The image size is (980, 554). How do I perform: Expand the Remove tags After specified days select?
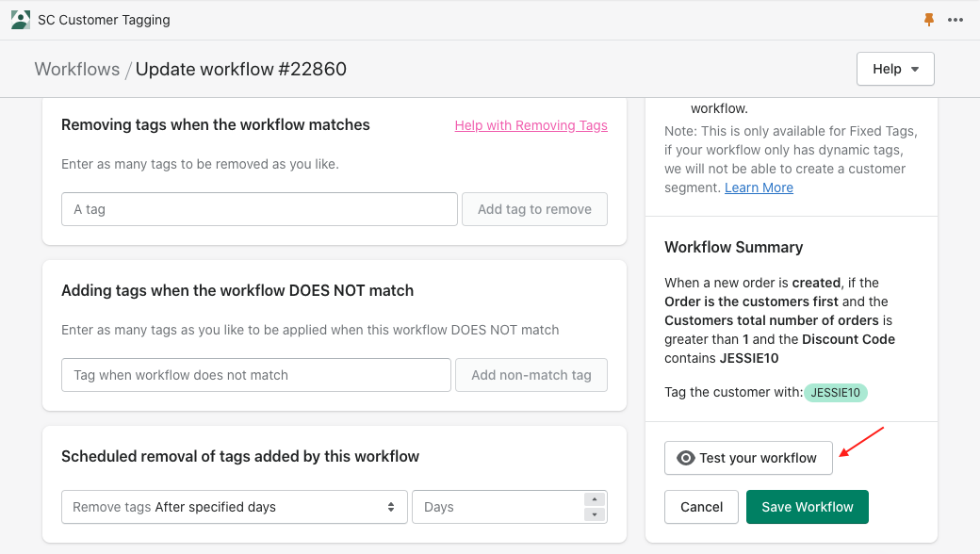pos(235,507)
